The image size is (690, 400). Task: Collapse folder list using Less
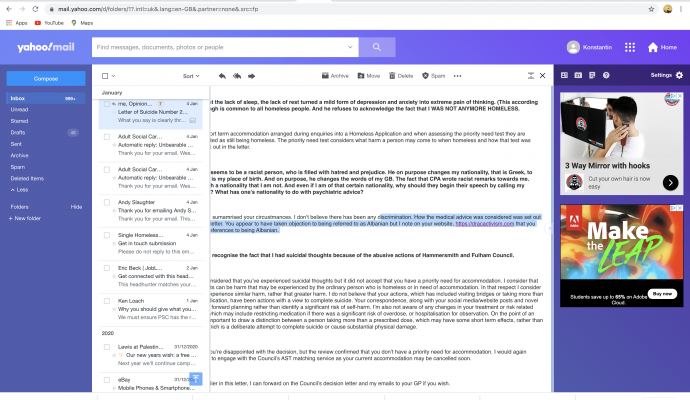(21, 189)
